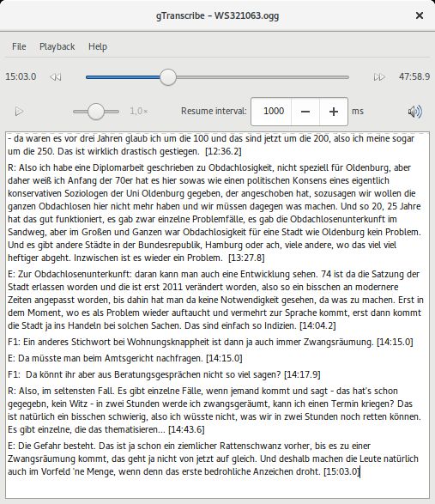The height and width of the screenshot is (504, 435).
Task: Decrease resume interval with minus button
Action: (x=305, y=112)
